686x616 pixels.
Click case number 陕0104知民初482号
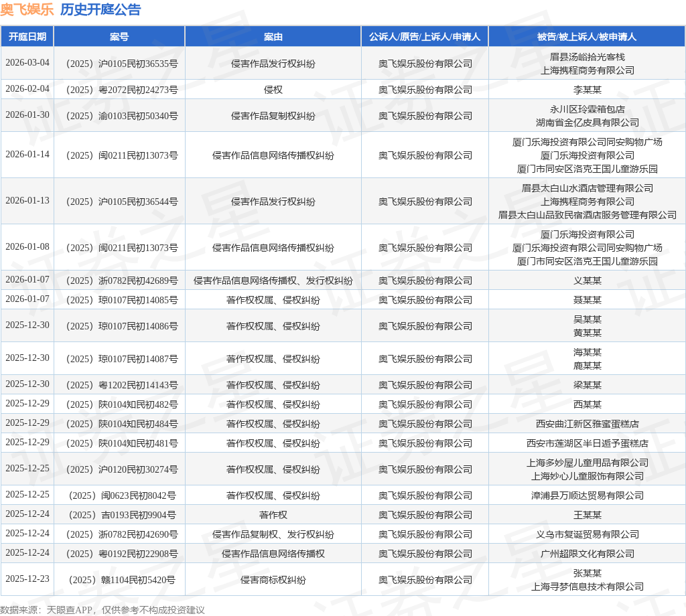click(122, 405)
